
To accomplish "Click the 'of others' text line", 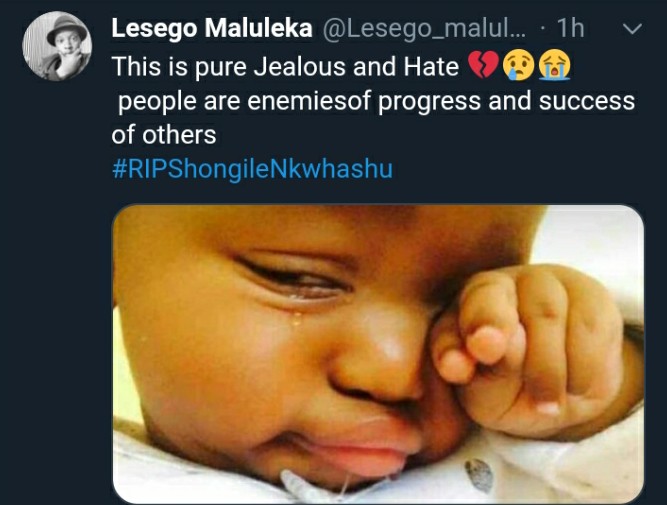I will tap(164, 135).
